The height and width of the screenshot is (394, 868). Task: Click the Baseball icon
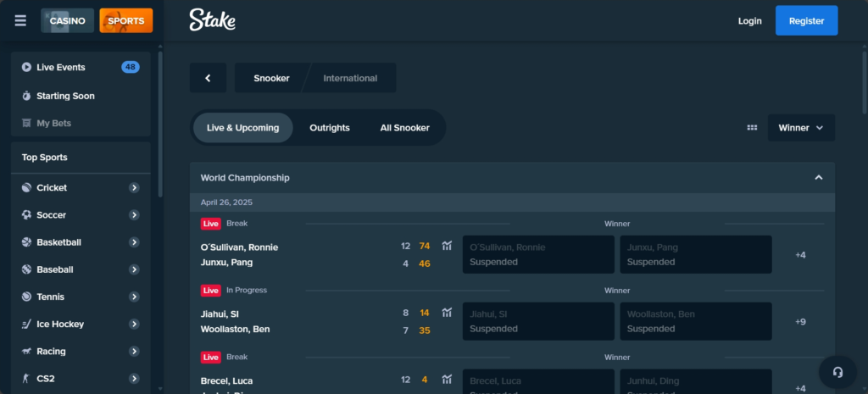[x=26, y=269]
